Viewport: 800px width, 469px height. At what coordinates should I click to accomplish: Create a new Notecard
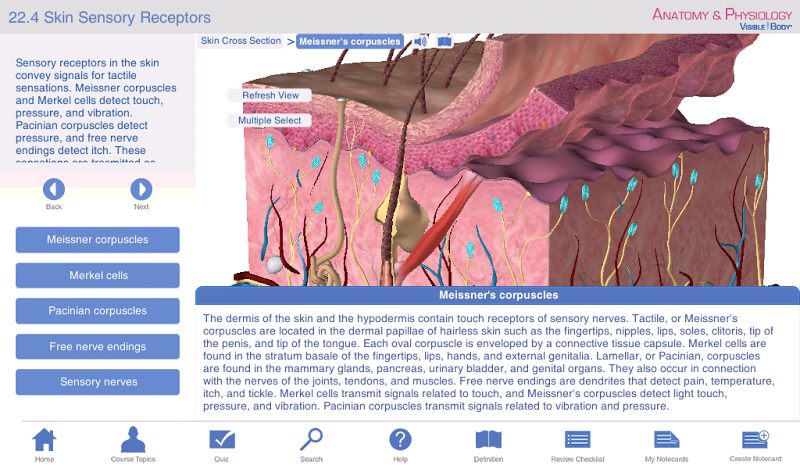click(756, 445)
